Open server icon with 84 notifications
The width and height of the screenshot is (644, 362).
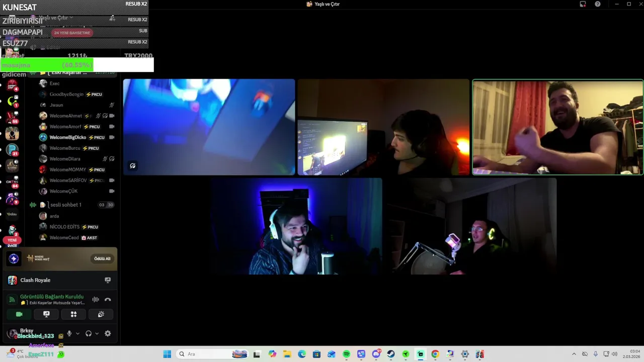[12, 182]
